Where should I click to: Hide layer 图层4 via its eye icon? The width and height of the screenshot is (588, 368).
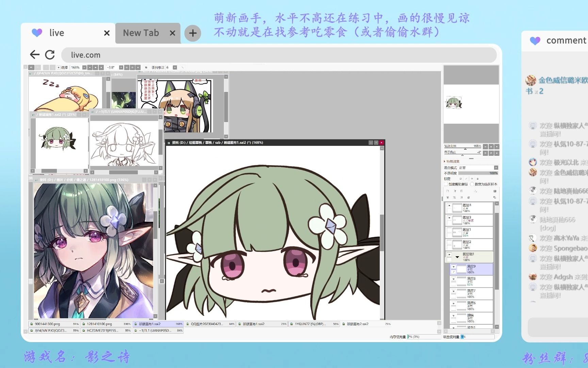coord(449,205)
